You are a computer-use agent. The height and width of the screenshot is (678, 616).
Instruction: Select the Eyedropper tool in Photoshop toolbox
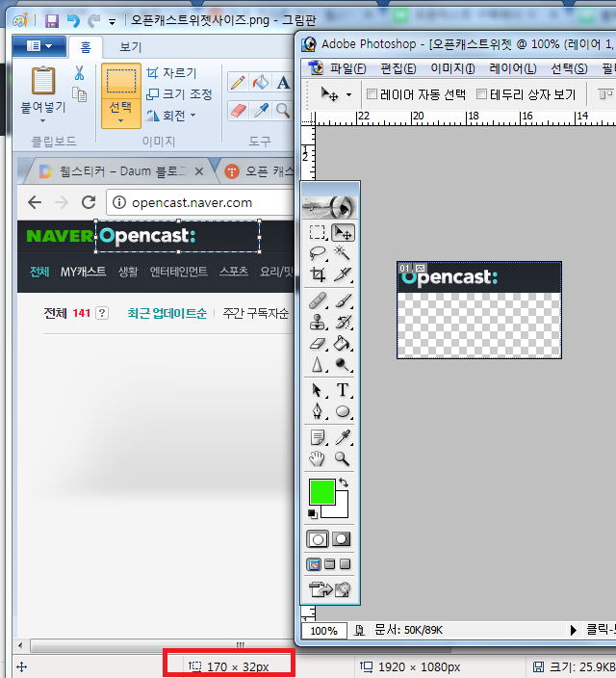tap(343, 437)
